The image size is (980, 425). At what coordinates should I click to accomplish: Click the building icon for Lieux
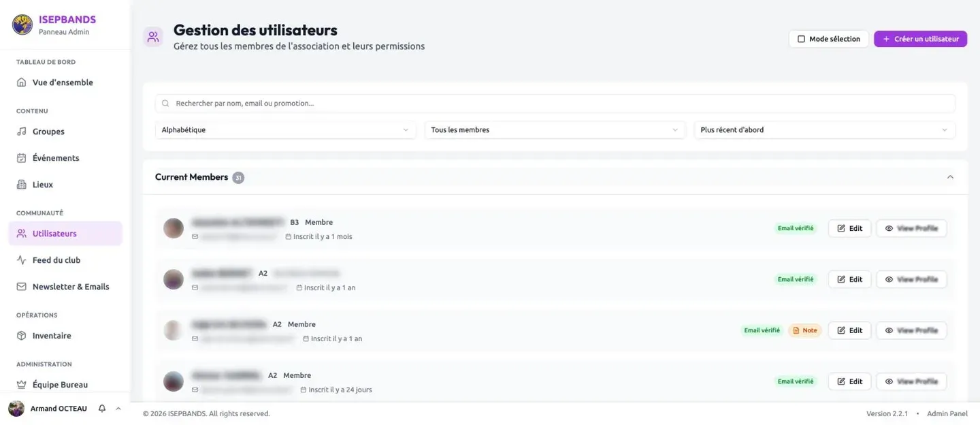pos(22,185)
